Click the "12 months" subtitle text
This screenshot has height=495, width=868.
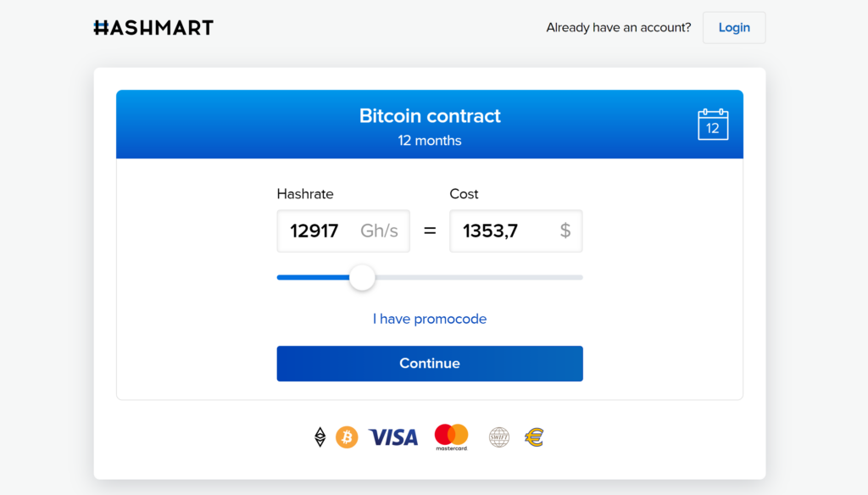(x=430, y=141)
